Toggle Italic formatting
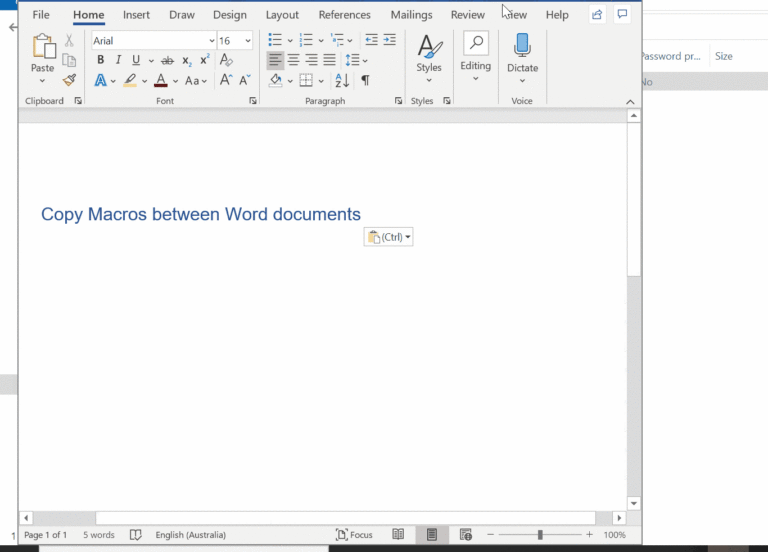The width and height of the screenshot is (768, 552). (x=118, y=60)
